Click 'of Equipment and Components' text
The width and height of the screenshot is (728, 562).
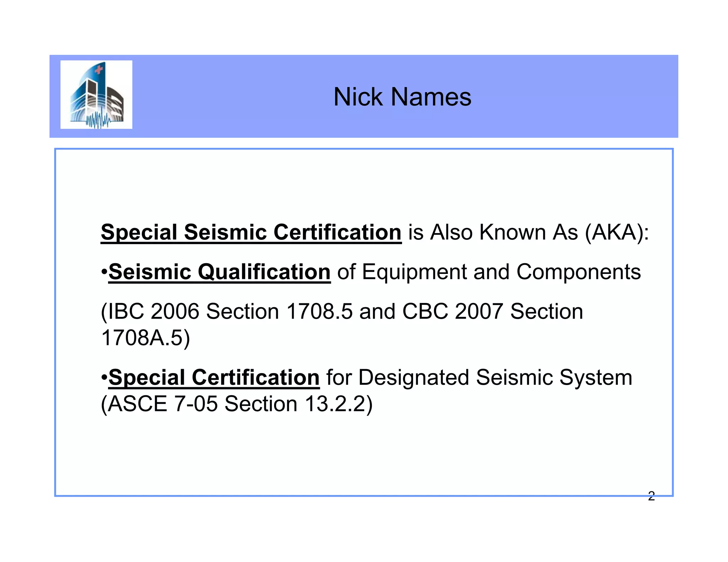pyautogui.click(x=489, y=272)
